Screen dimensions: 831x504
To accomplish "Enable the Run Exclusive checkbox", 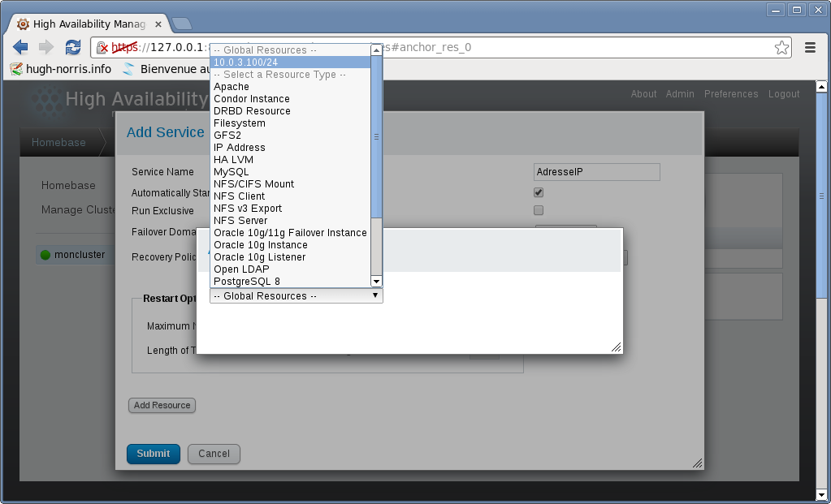I will tap(539, 210).
